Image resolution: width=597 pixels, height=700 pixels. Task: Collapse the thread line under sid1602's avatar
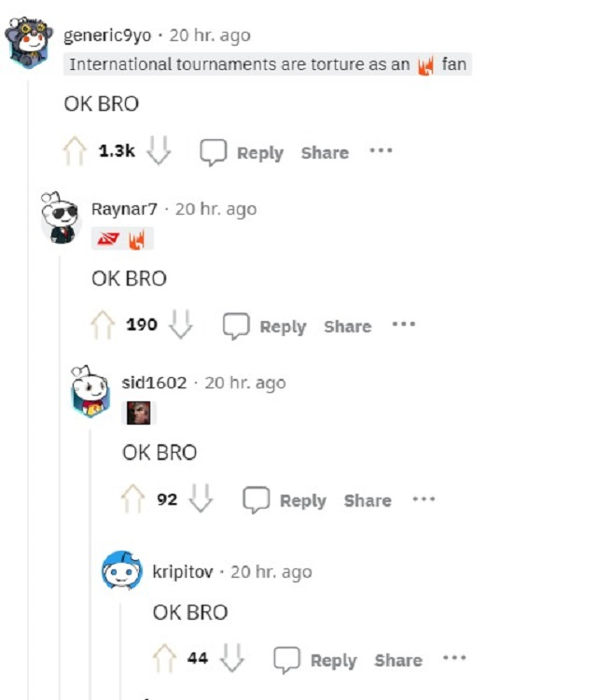(90, 565)
